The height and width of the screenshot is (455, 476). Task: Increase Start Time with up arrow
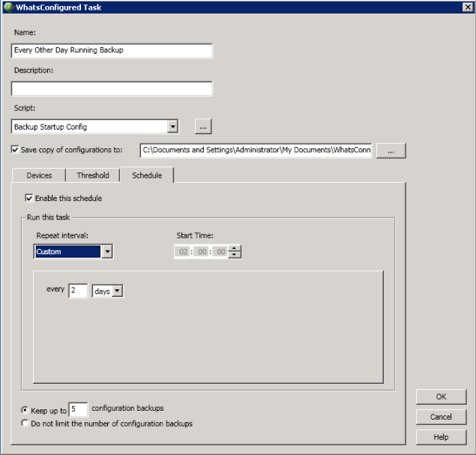234,249
